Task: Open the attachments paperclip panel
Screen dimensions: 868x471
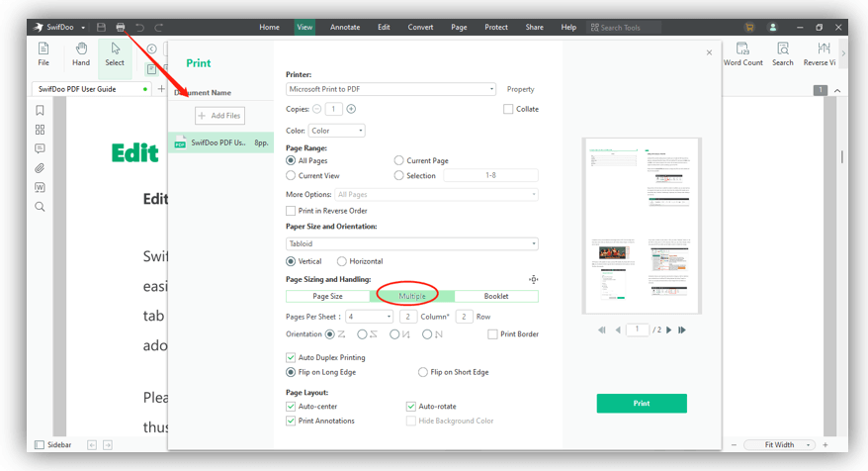Action: (x=40, y=168)
